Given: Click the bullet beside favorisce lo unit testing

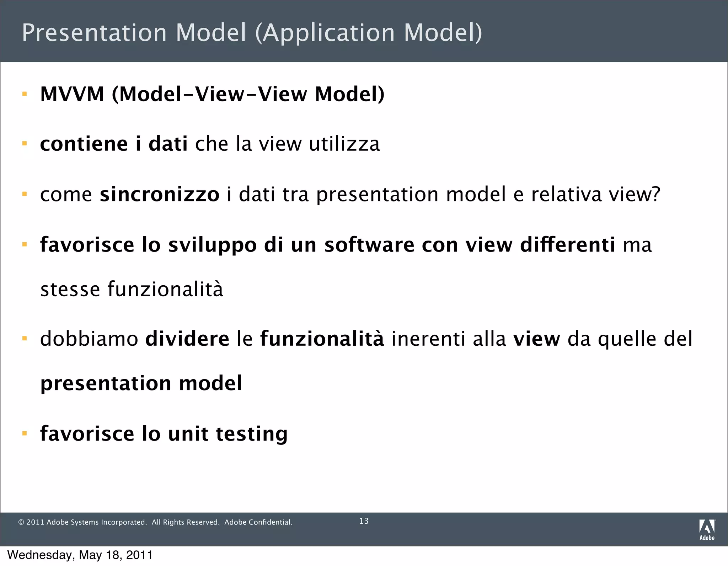Looking at the screenshot, I should [25, 433].
